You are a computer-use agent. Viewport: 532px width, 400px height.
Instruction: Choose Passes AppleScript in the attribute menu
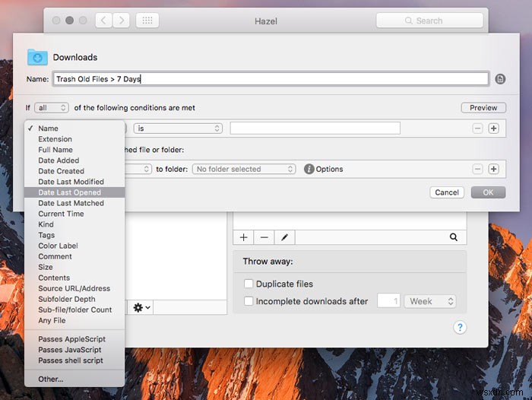tap(71, 339)
